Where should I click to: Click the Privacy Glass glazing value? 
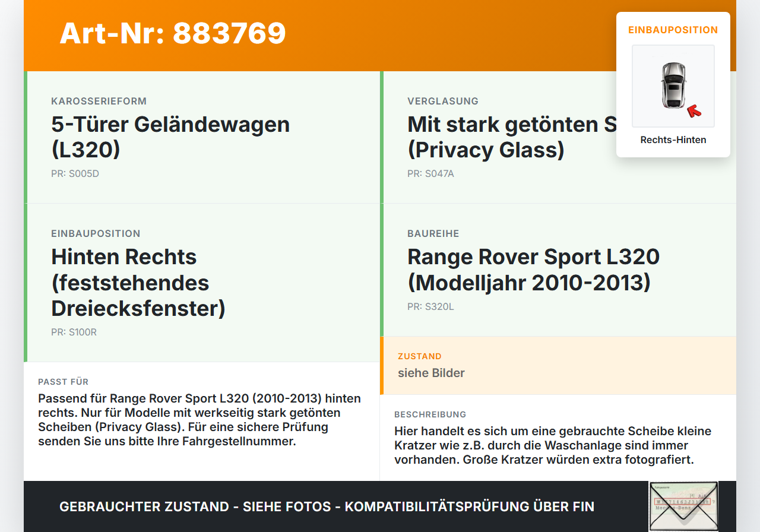pos(512,137)
